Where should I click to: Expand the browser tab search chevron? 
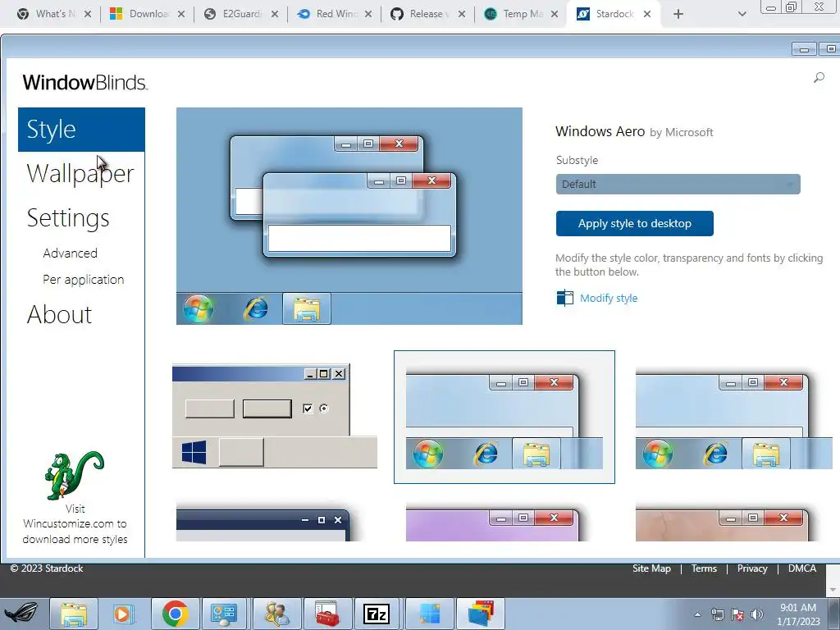(x=742, y=14)
